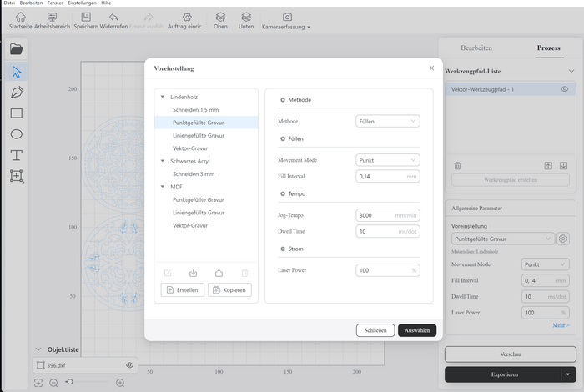
Task: Click the Vorschau button
Action: (x=511, y=354)
